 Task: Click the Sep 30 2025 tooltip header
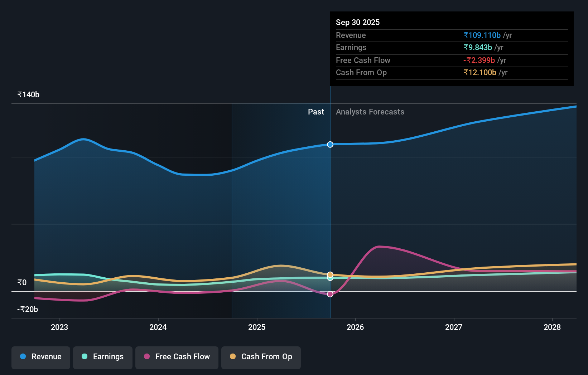coord(357,22)
